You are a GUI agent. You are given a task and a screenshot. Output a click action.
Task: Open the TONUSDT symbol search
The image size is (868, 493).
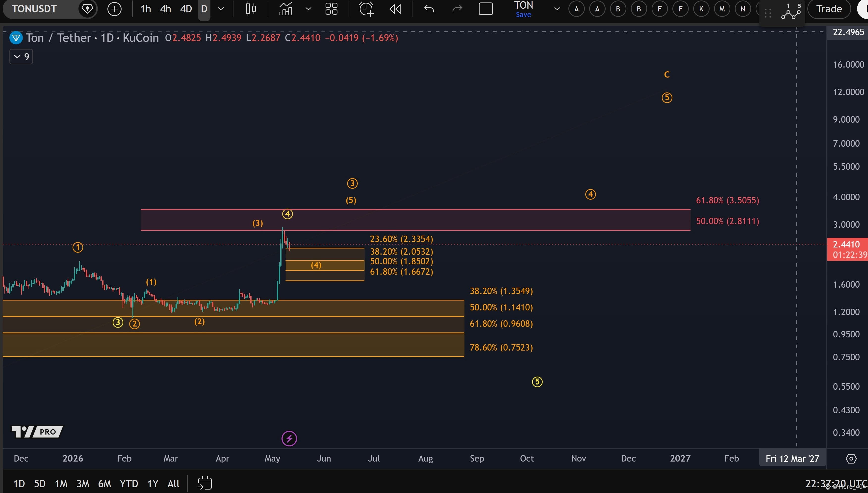[x=34, y=9]
